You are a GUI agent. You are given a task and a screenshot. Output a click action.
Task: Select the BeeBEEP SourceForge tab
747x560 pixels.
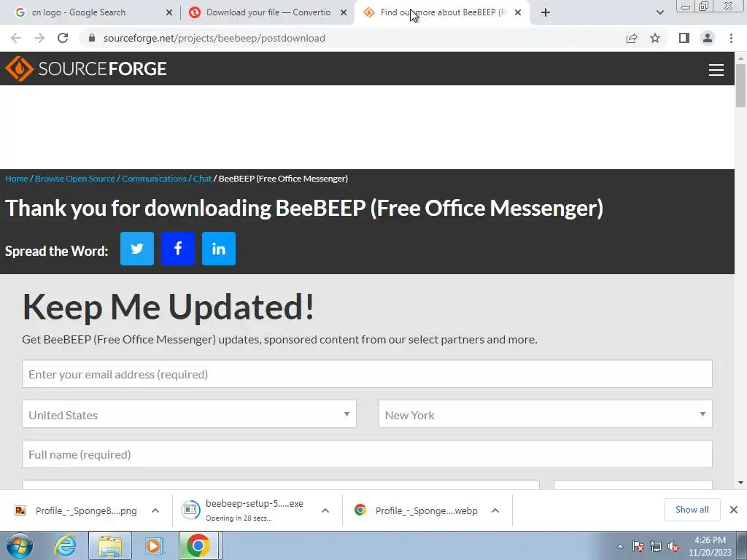coord(443,12)
